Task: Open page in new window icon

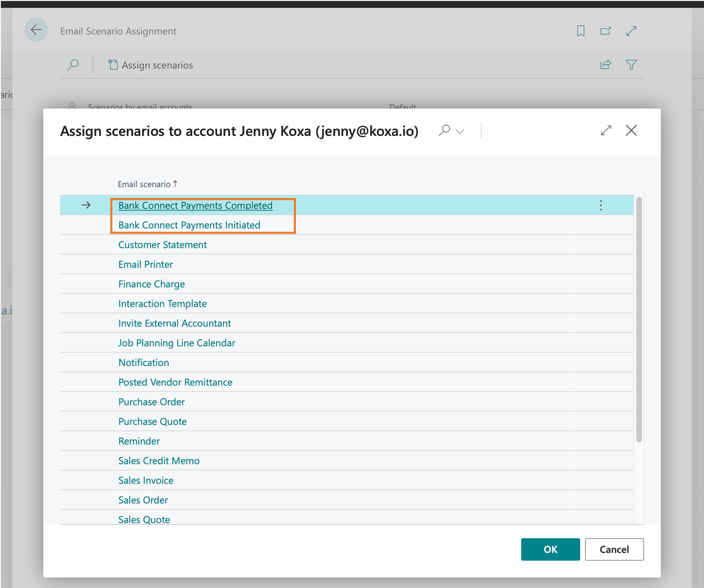Action: (606, 31)
